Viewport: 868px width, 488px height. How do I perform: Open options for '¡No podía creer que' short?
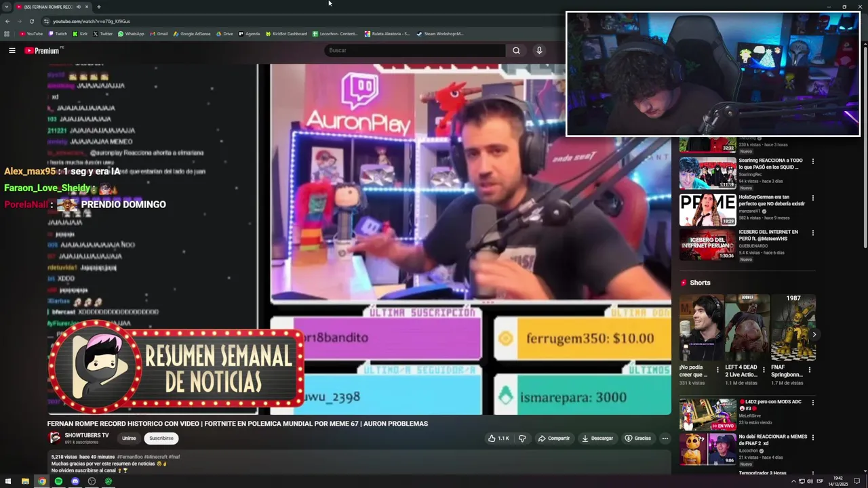[x=719, y=370]
